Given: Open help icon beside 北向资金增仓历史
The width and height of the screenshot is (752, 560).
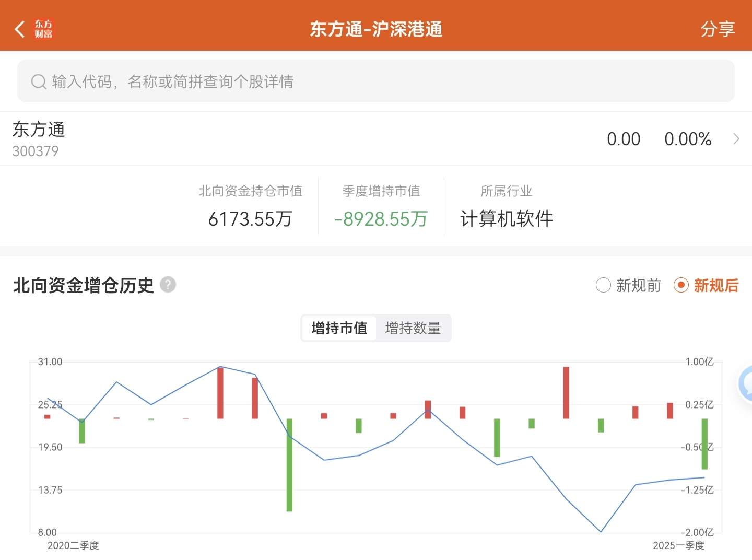Looking at the screenshot, I should (x=168, y=285).
